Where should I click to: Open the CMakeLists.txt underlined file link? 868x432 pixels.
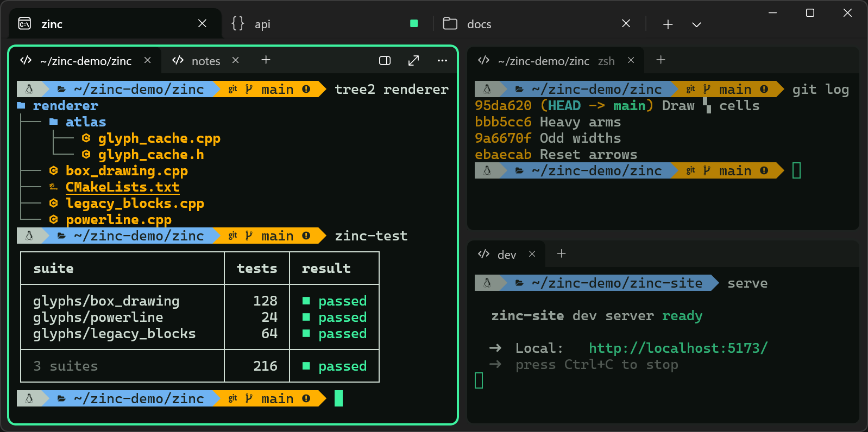[122, 187]
